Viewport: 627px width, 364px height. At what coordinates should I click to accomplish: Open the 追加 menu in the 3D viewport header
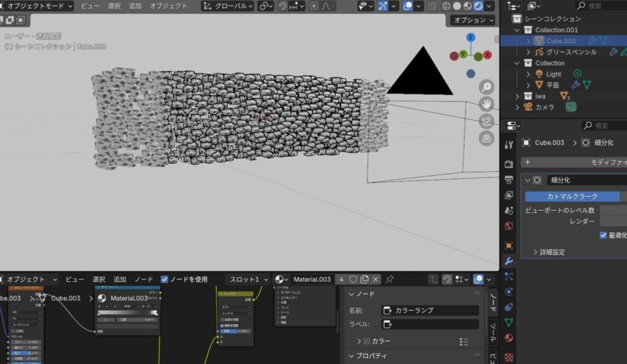[x=135, y=6]
